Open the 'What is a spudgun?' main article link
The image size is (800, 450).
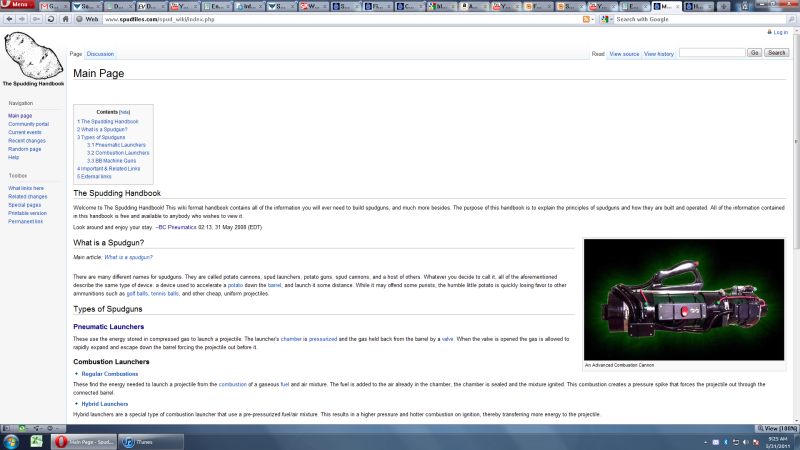point(129,257)
